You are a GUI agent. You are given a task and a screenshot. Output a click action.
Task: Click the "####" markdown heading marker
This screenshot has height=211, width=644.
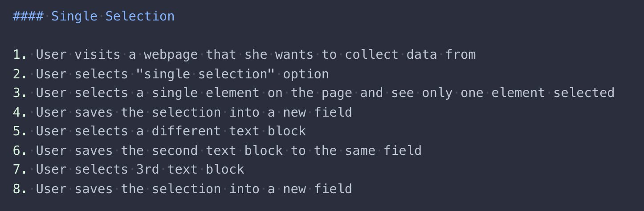point(28,16)
